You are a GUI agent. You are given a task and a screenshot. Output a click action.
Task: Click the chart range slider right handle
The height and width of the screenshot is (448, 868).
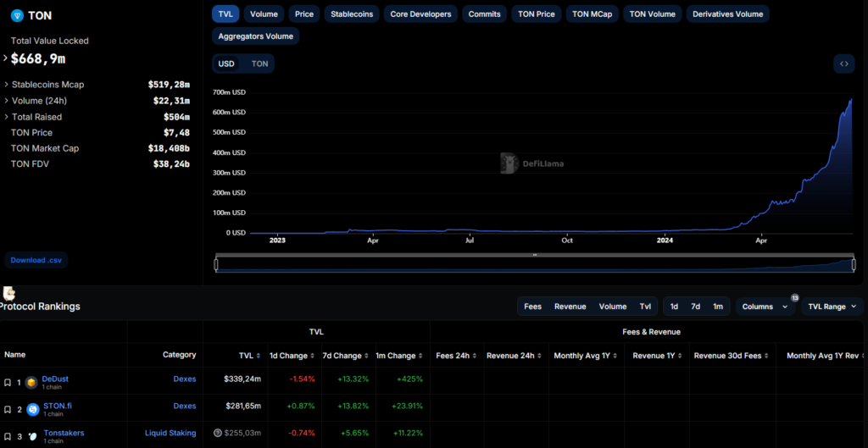pyautogui.click(x=854, y=264)
